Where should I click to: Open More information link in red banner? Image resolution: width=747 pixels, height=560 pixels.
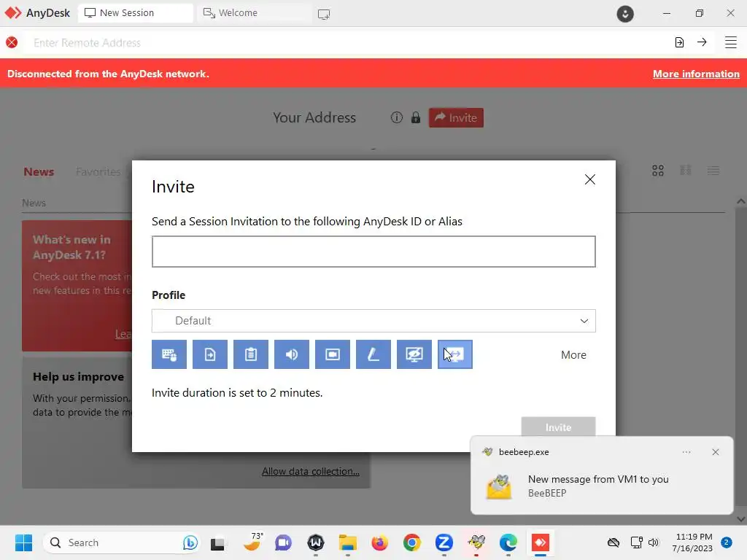696,74
